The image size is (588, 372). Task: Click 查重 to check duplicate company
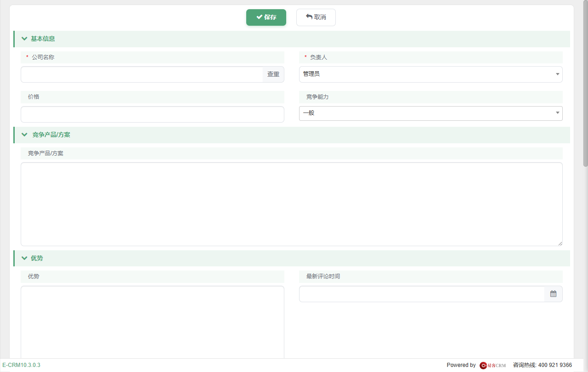273,74
